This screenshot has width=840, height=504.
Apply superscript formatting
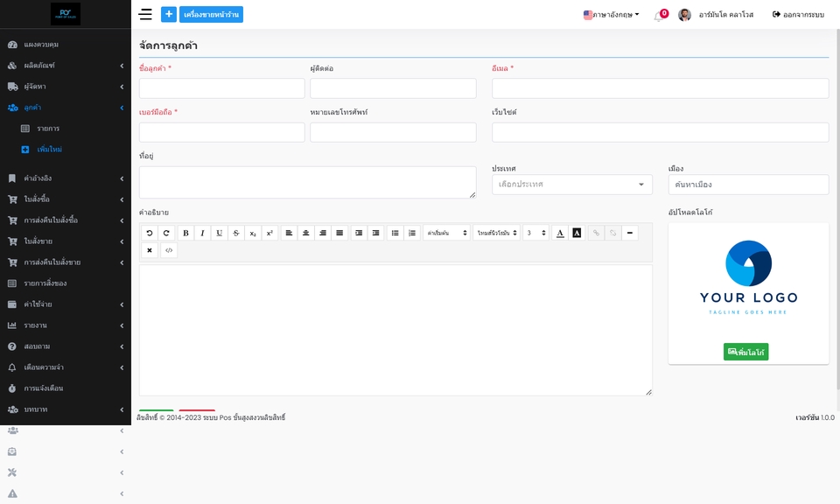tap(269, 233)
